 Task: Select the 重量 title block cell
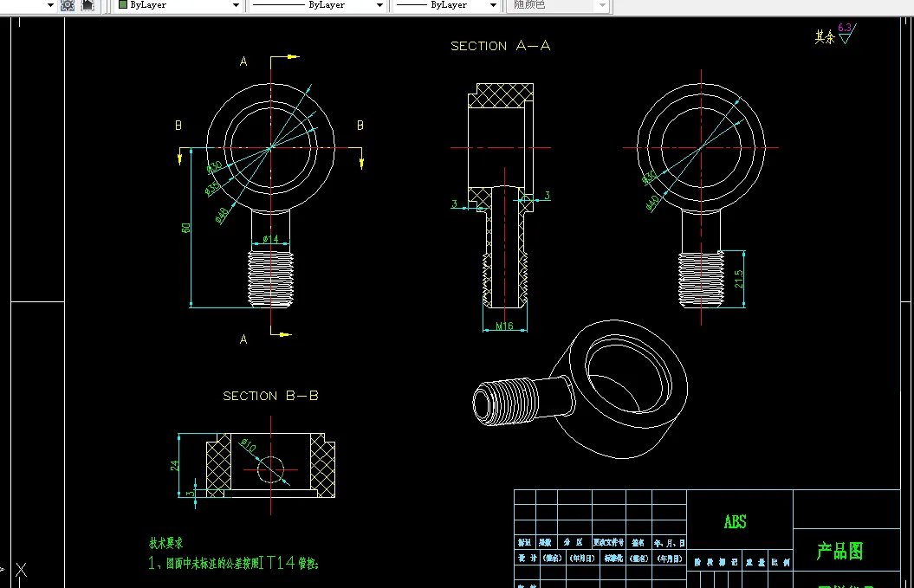click(755, 562)
